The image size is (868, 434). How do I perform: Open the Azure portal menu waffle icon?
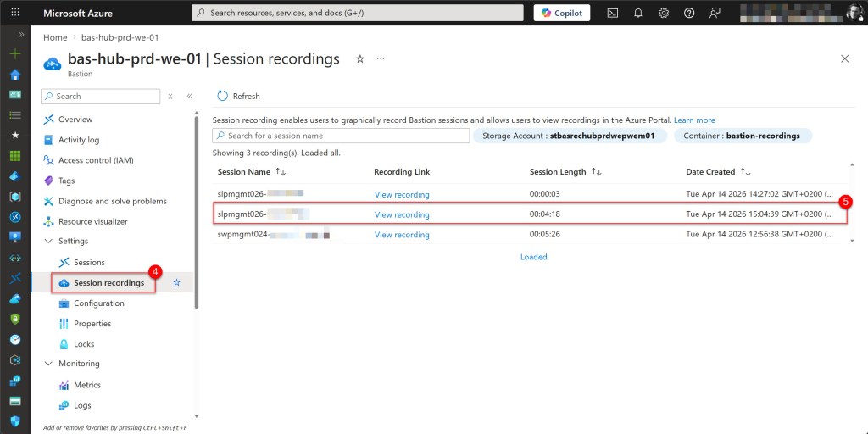coord(14,13)
